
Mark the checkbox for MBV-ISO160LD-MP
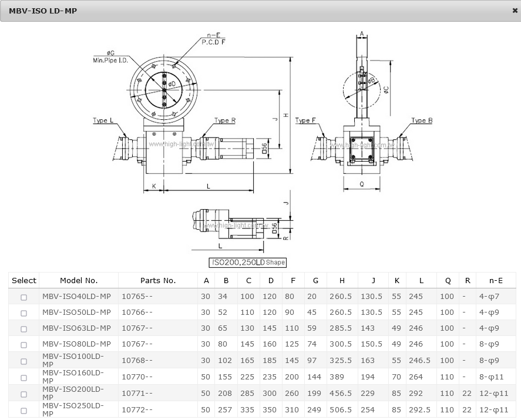pyautogui.click(x=24, y=377)
